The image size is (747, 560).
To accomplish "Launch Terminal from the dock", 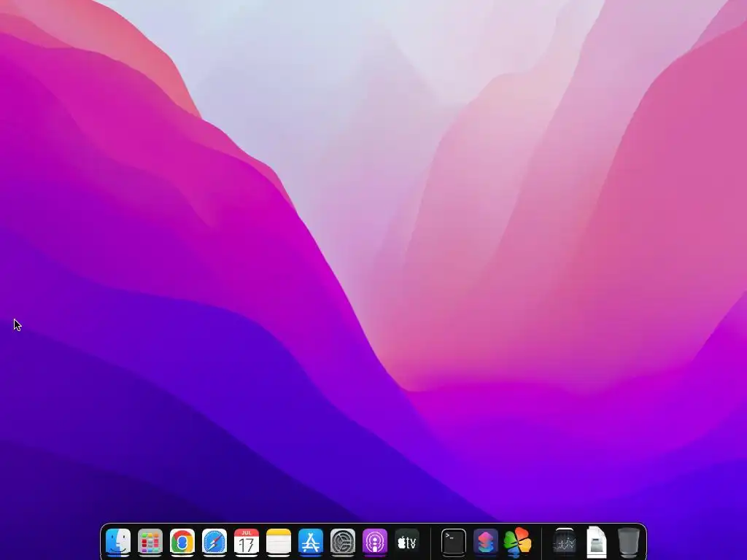I will click(453, 542).
